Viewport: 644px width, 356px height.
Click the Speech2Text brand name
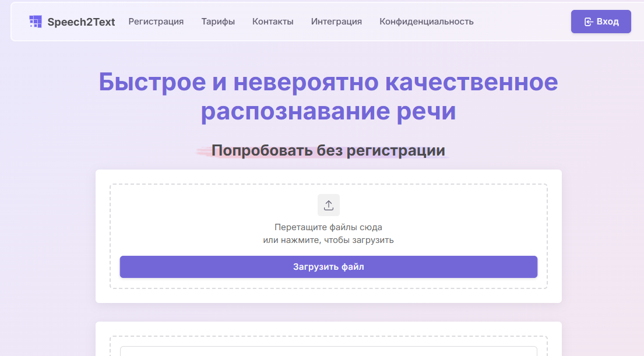click(81, 22)
